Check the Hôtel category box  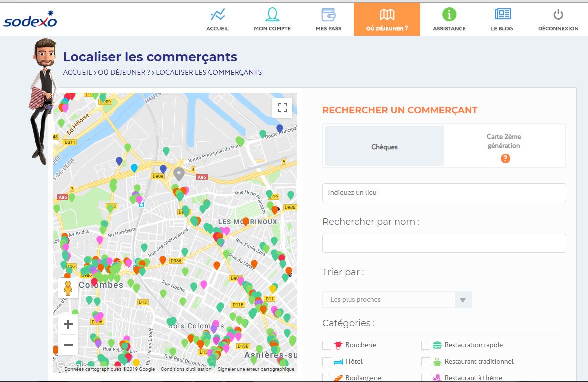point(327,362)
